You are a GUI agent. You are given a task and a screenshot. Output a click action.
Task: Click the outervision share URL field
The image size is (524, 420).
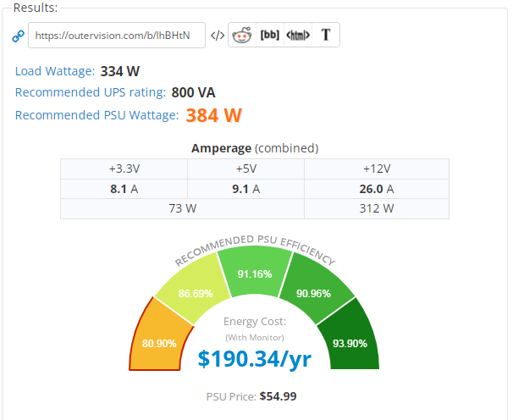pos(117,35)
